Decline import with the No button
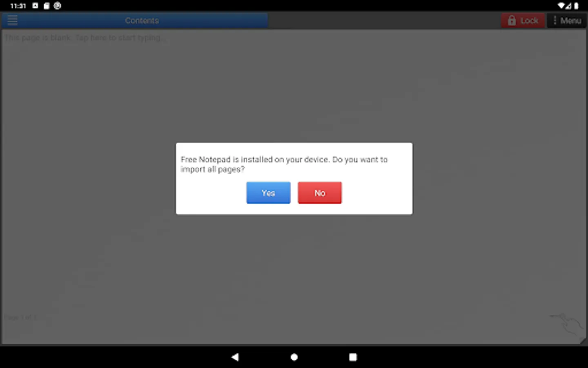588x368 pixels. (320, 193)
